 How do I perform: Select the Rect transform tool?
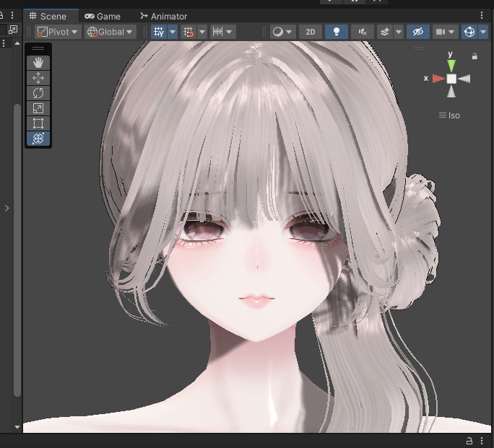[38, 123]
